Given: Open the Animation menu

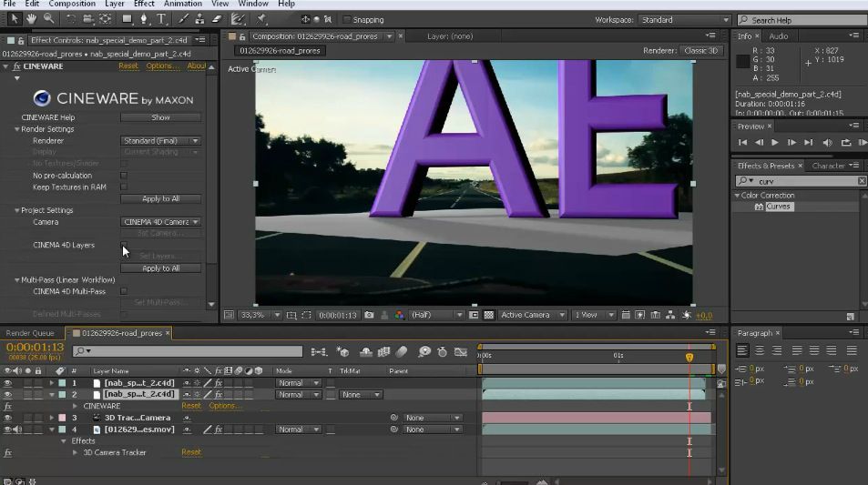Looking at the screenshot, I should point(183,4).
